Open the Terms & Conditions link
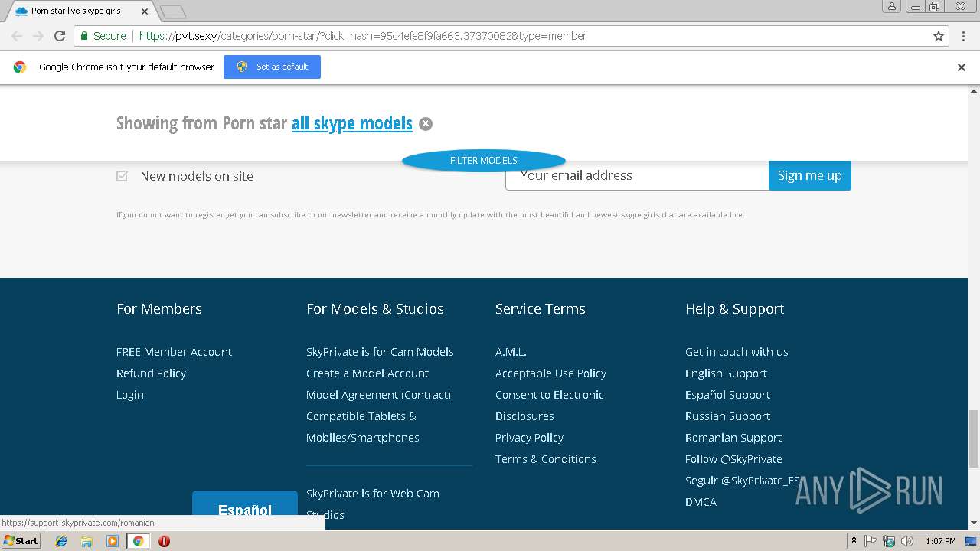Viewport: 980px width, 551px height. 546,459
